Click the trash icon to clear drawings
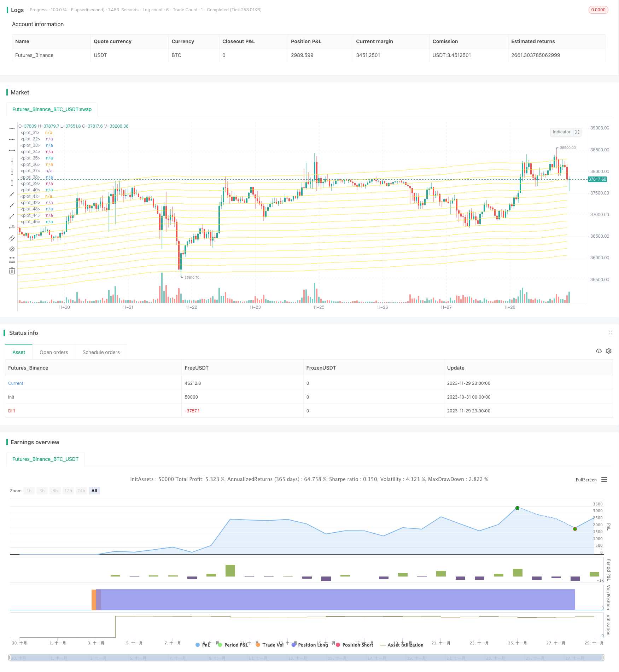The width and height of the screenshot is (619, 672). [12, 271]
